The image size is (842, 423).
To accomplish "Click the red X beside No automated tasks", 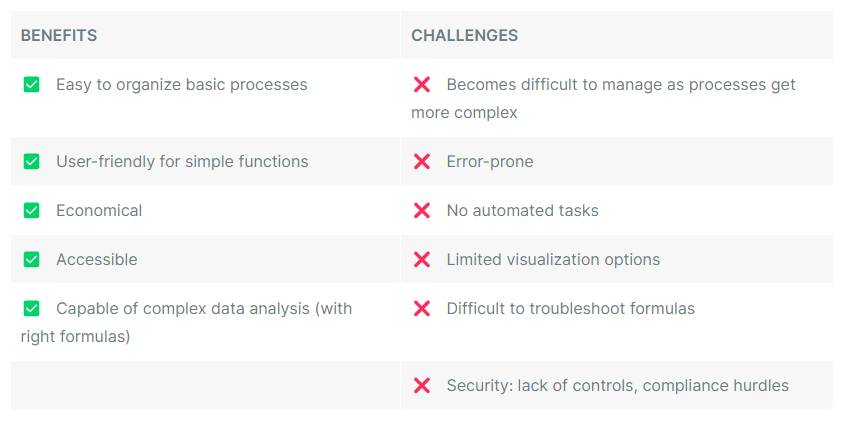I will point(422,210).
